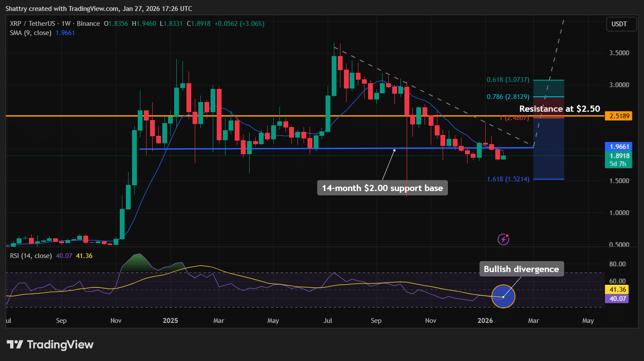
Task: Click the XRP / TetherUS symbol title
Action: pyautogui.click(x=33, y=24)
